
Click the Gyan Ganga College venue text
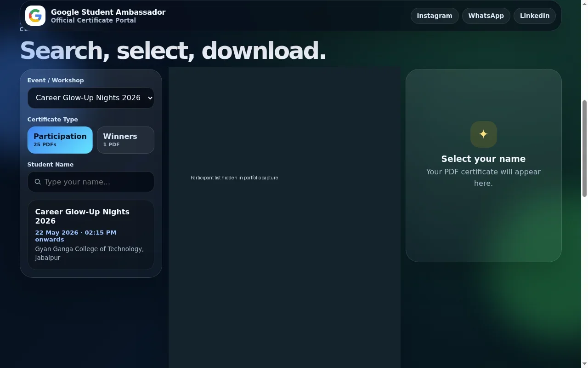(x=90, y=253)
